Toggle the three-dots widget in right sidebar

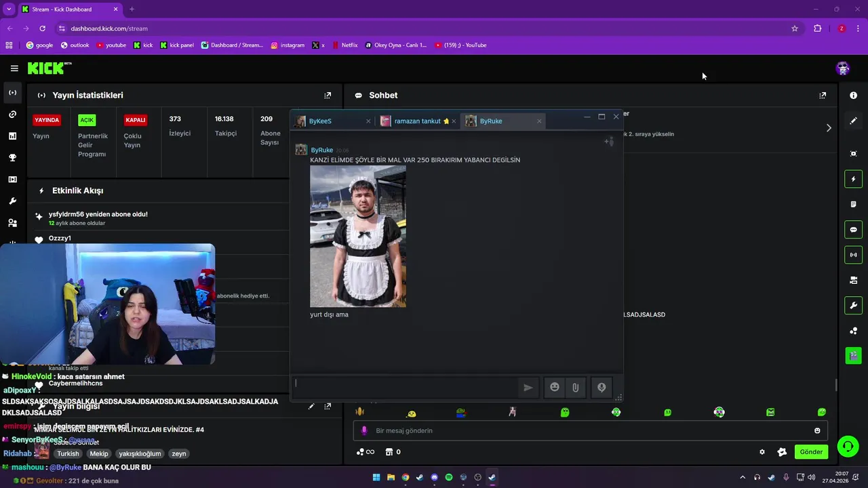853,331
